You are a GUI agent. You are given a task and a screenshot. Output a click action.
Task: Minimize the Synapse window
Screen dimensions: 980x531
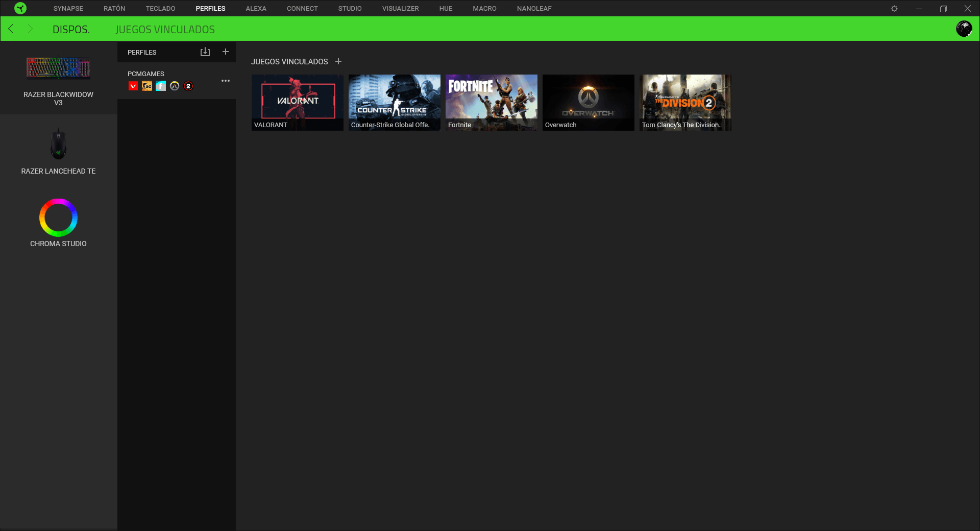[919, 9]
